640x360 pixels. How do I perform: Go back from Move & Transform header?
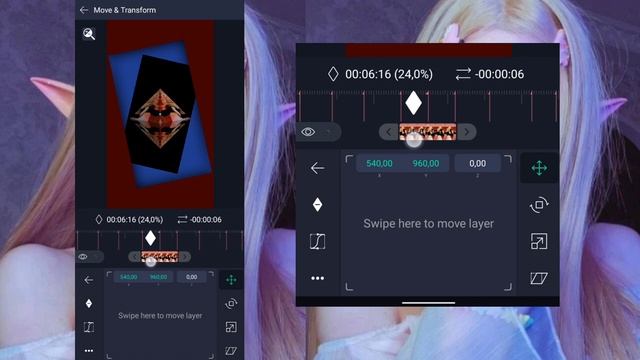pyautogui.click(x=84, y=10)
